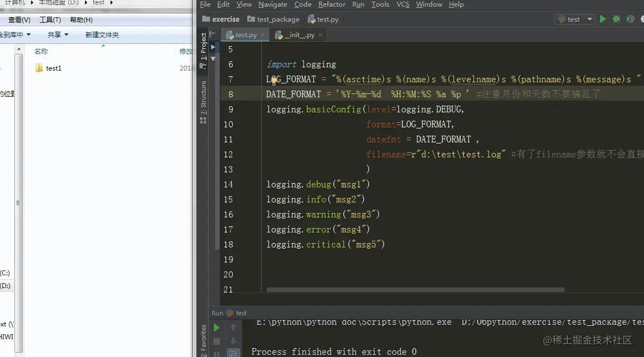The width and height of the screenshot is (644, 357).
Task: Open the Project tool window
Action: 203,50
